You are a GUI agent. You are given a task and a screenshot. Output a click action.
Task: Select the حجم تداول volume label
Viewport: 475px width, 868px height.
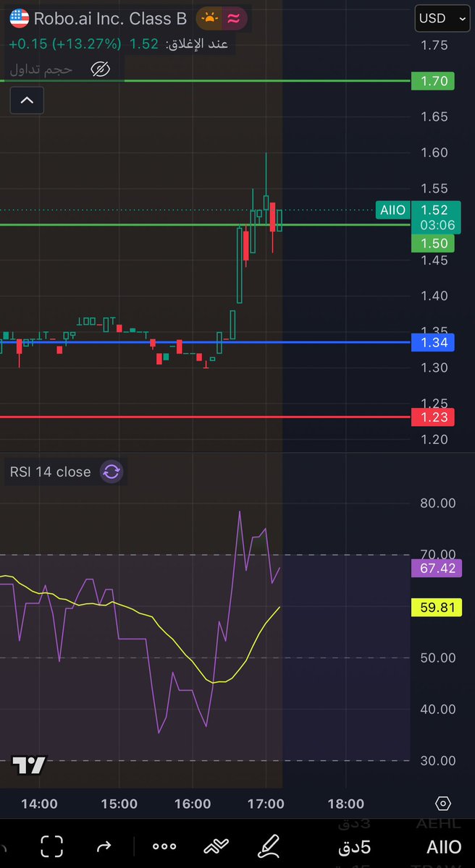pyautogui.click(x=41, y=69)
